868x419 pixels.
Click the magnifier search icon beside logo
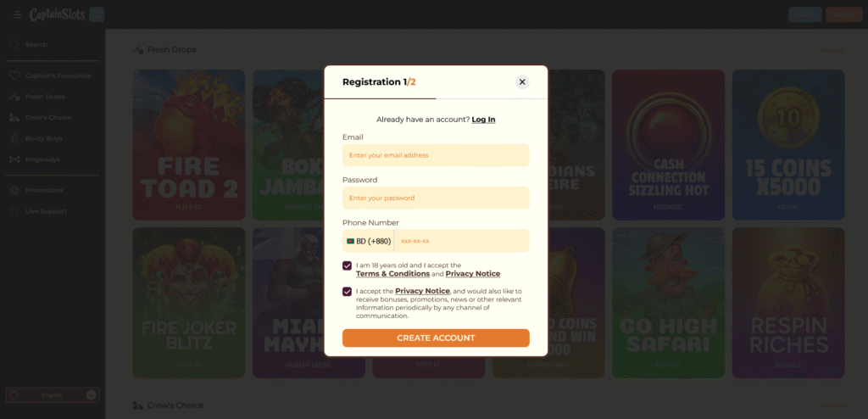click(97, 14)
